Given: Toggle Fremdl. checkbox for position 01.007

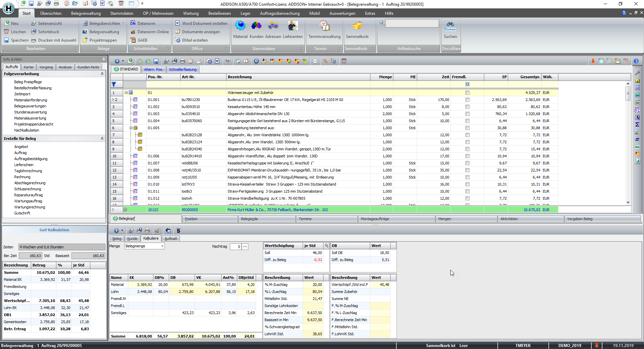Looking at the screenshot, I should click(x=467, y=163).
